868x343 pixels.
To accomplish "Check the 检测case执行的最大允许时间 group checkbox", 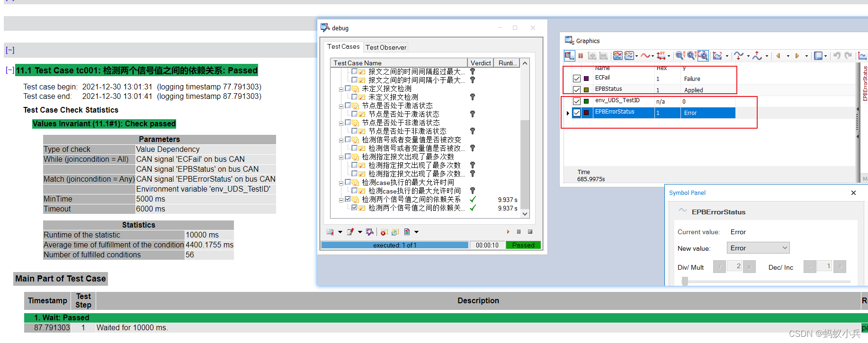I will pos(348,182).
